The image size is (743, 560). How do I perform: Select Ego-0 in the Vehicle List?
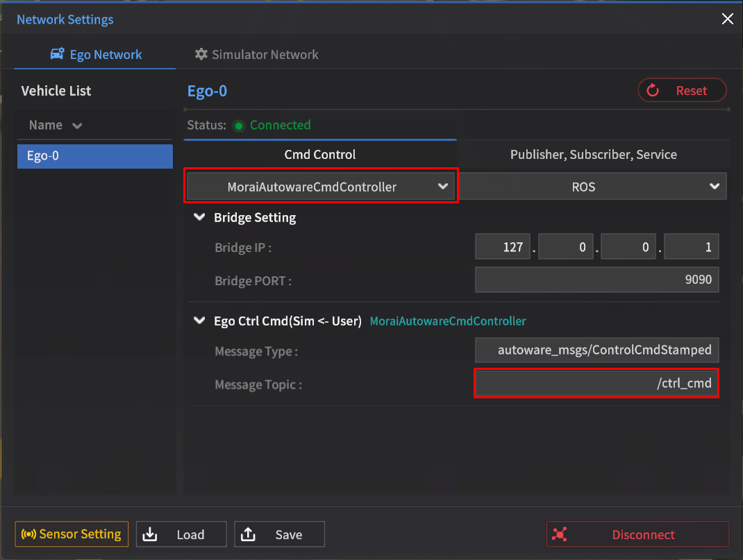click(94, 155)
